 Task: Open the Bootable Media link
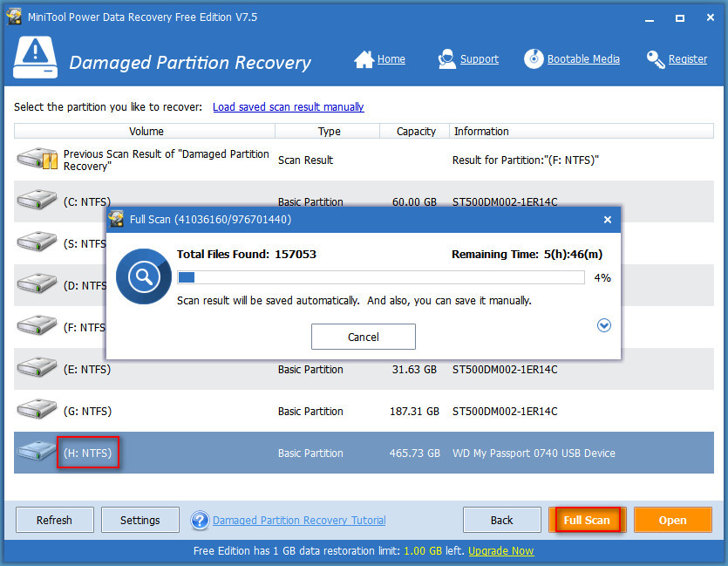click(583, 59)
